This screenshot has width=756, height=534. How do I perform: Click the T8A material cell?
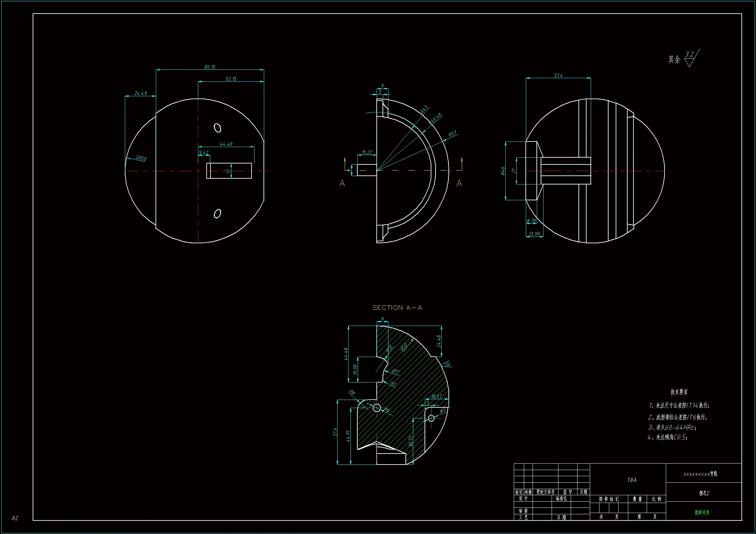pos(632,480)
